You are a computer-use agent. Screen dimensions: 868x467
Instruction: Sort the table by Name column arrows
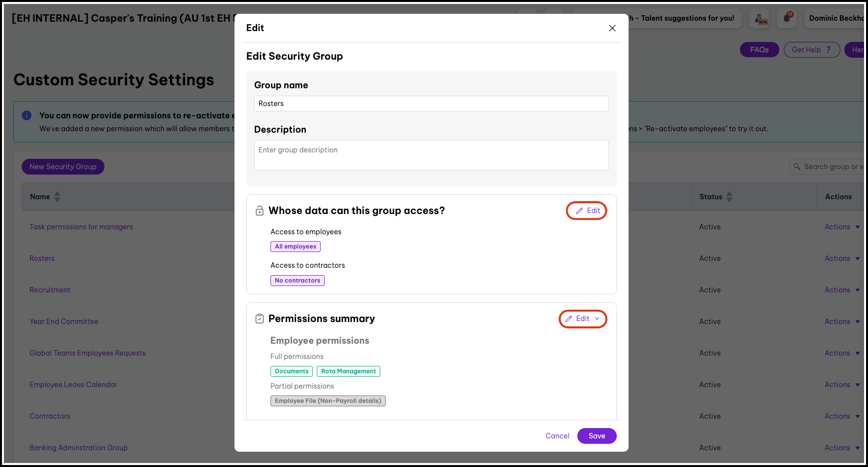[57, 197]
